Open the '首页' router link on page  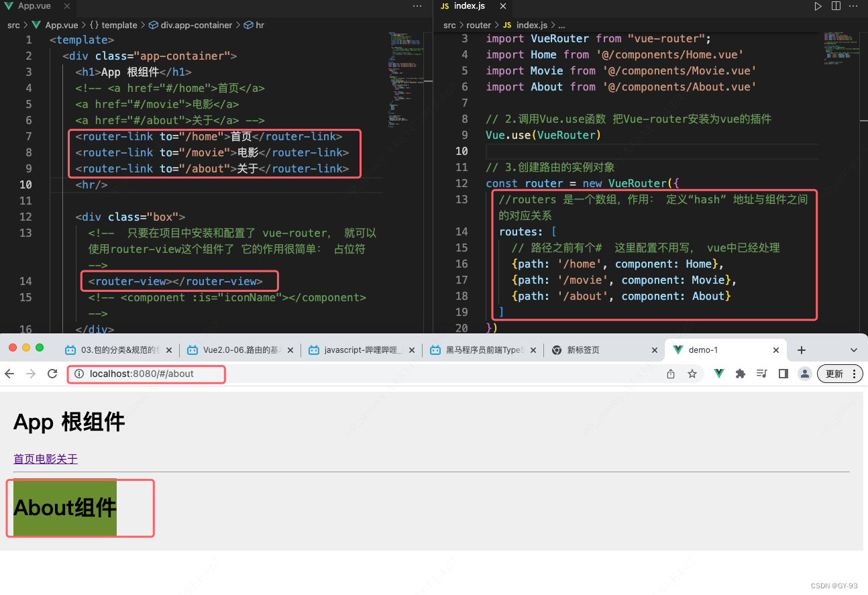point(24,459)
